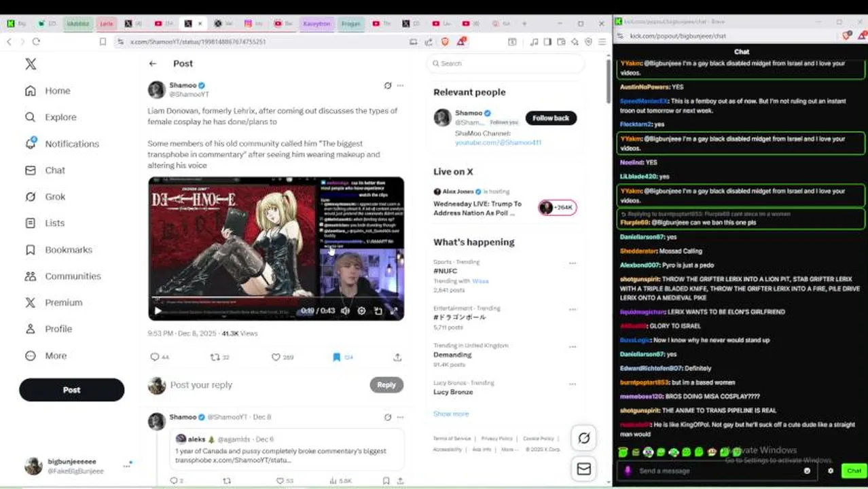Image resolution: width=868 pixels, height=489 pixels.
Task: Click the Communities sidebar icon
Action: point(31,276)
